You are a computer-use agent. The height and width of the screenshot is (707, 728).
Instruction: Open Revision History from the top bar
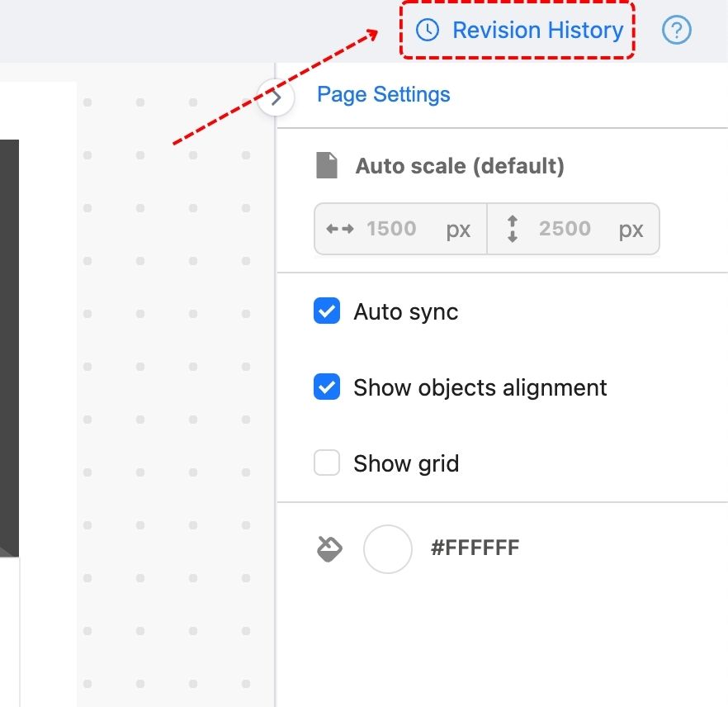(x=537, y=31)
